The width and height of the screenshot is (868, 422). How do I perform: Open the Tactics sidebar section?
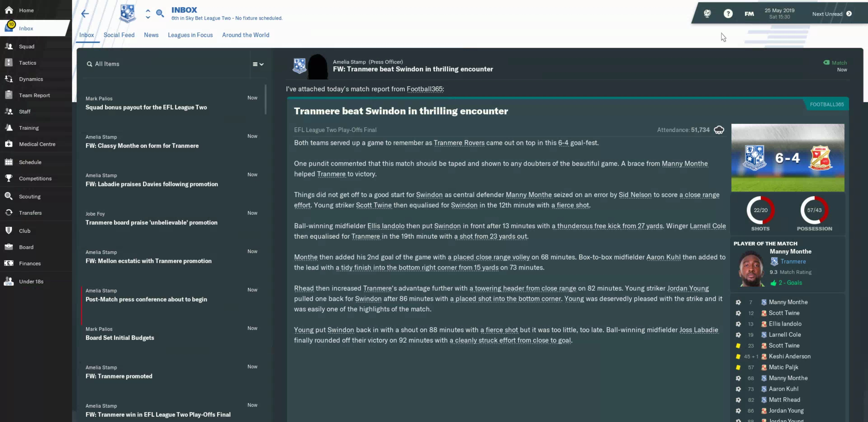[27, 63]
